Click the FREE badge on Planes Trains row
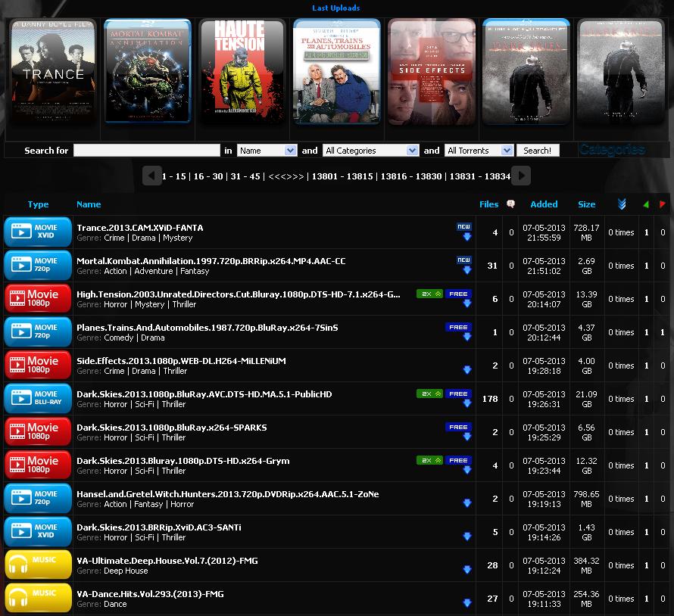The width and height of the screenshot is (674, 616). [458, 327]
